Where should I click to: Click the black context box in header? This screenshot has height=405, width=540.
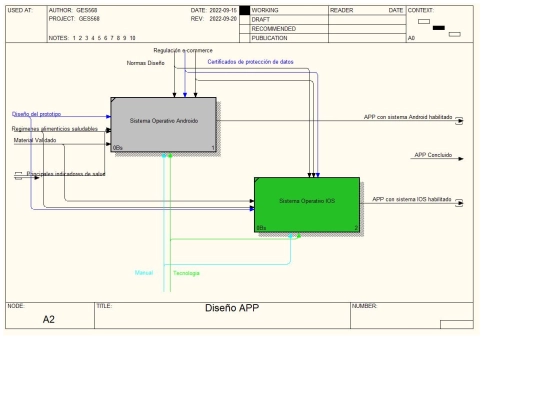(438, 28)
